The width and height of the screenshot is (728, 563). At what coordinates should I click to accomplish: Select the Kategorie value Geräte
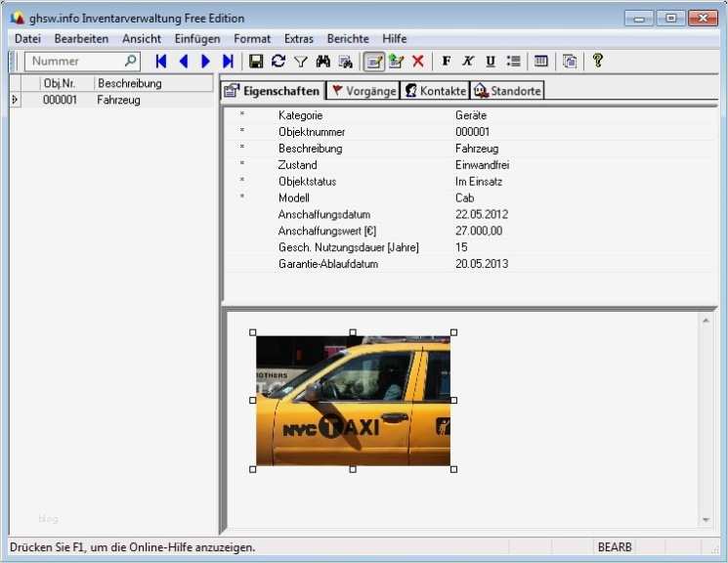(471, 115)
